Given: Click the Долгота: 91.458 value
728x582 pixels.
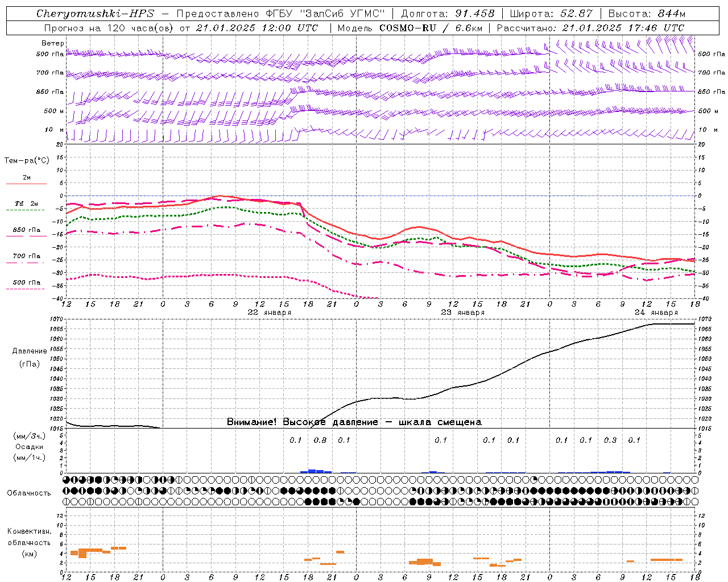Looking at the screenshot, I should click(x=448, y=14).
